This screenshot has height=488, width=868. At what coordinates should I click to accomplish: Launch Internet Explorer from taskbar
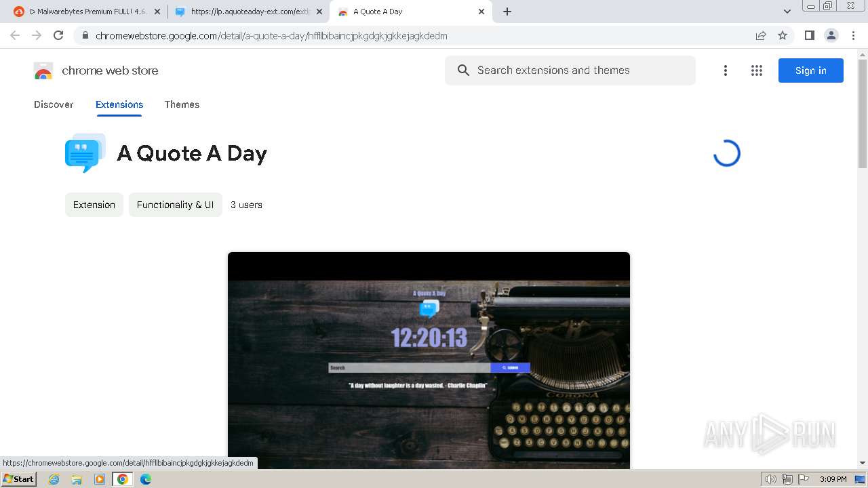coord(54,479)
